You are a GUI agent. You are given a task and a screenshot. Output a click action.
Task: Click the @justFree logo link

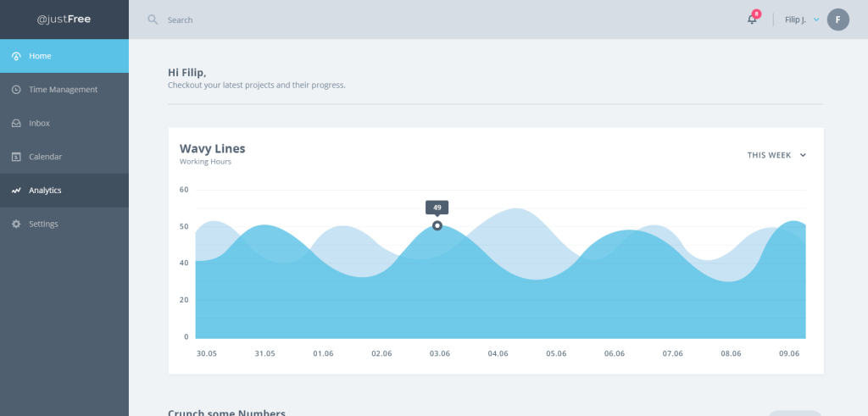tap(64, 19)
